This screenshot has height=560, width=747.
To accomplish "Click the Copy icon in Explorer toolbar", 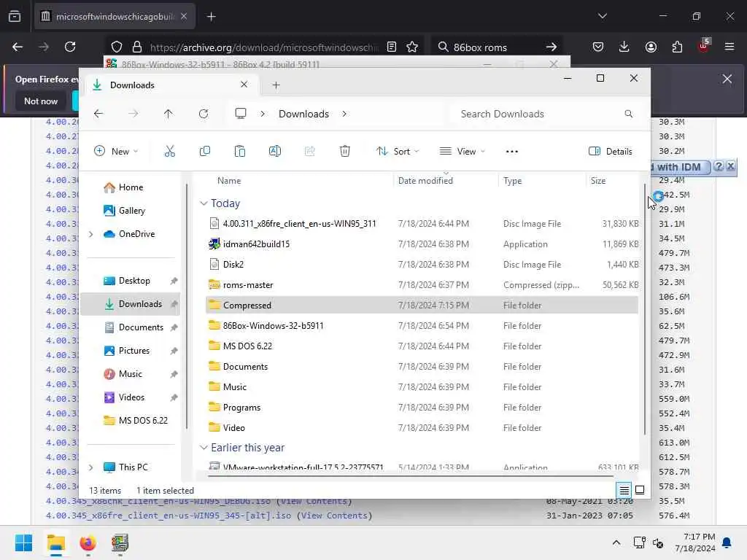I will click(205, 152).
